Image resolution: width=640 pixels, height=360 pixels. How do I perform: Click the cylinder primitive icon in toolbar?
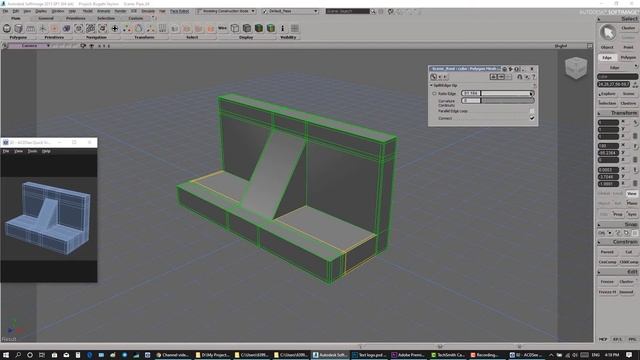[x=18, y=28]
